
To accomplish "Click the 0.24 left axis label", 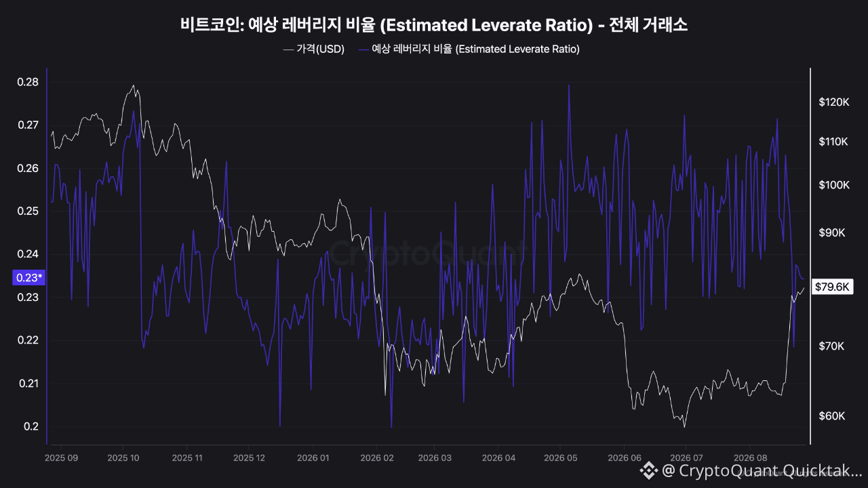I will click(28, 254).
